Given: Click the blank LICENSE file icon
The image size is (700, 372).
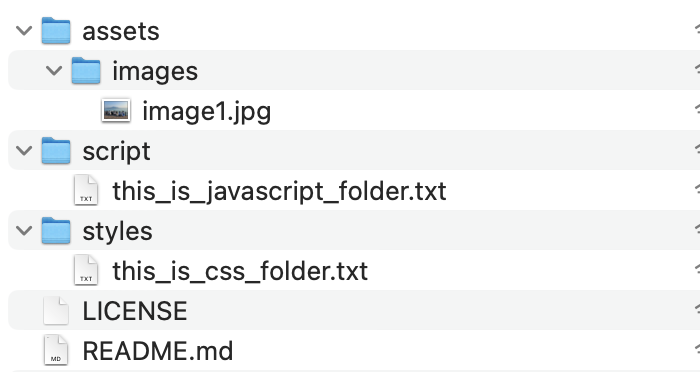Looking at the screenshot, I should pos(56,310).
